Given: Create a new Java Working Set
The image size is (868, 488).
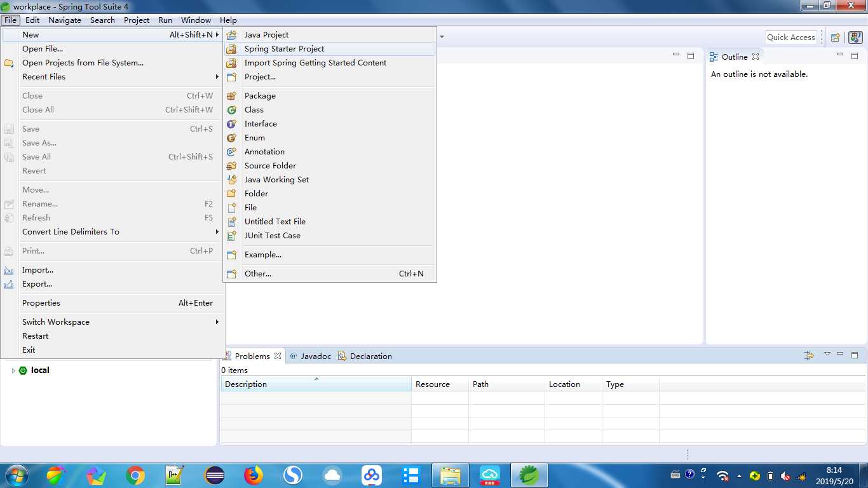Looking at the screenshot, I should coord(330,180).
